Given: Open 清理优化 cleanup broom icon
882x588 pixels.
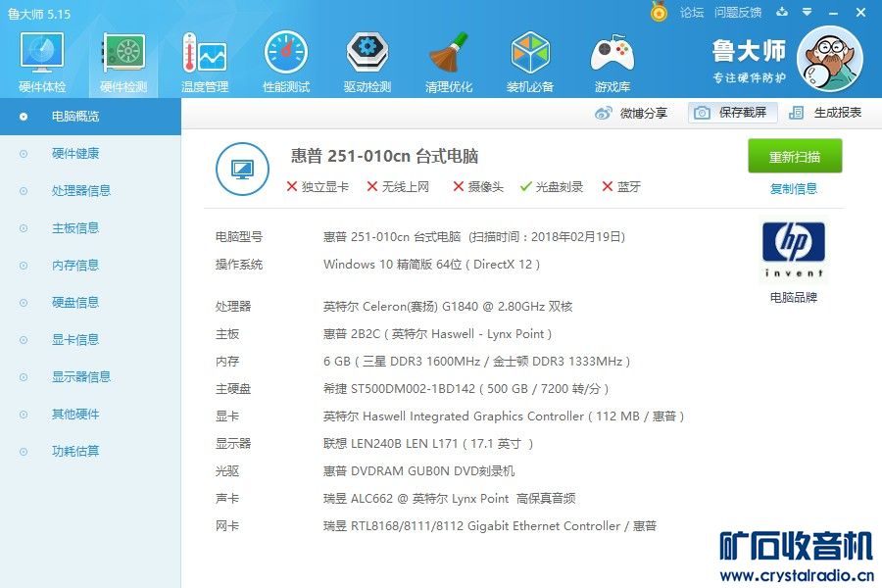Looking at the screenshot, I should coord(448,62).
